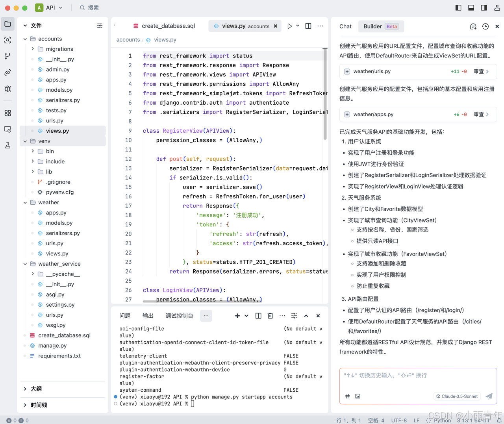Open the file explorer sidebar icon
This screenshot has width=504, height=424.
tap(7, 24)
